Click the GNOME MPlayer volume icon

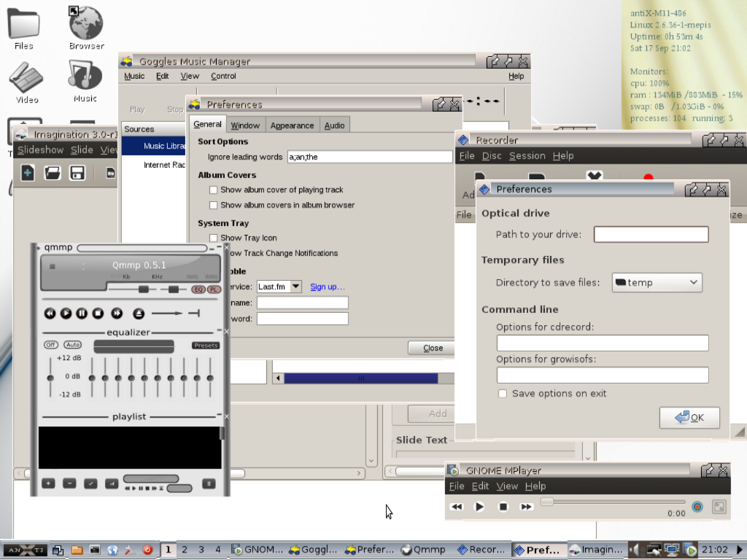point(697,507)
